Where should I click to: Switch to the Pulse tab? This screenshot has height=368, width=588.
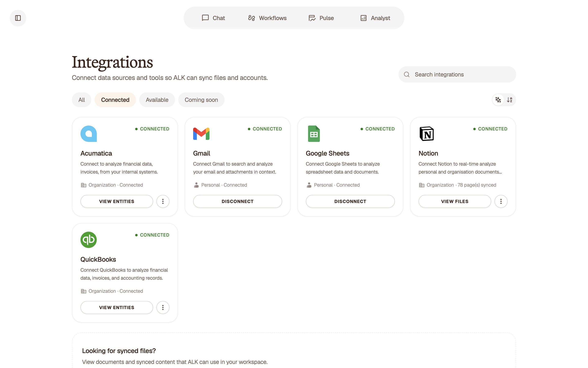tap(321, 18)
